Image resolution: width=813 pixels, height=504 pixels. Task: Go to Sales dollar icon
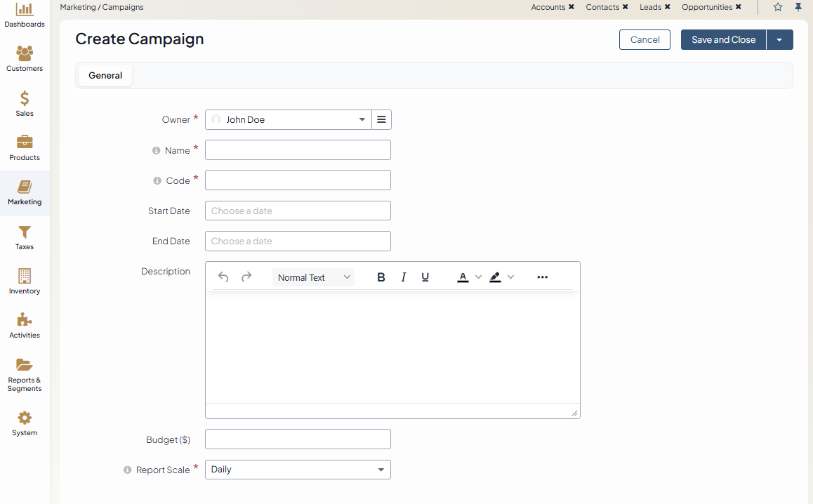click(x=25, y=103)
